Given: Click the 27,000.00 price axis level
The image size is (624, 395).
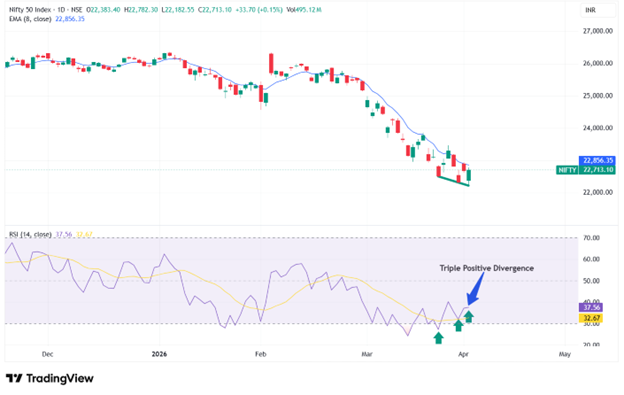Looking at the screenshot, I should pyautogui.click(x=598, y=31).
